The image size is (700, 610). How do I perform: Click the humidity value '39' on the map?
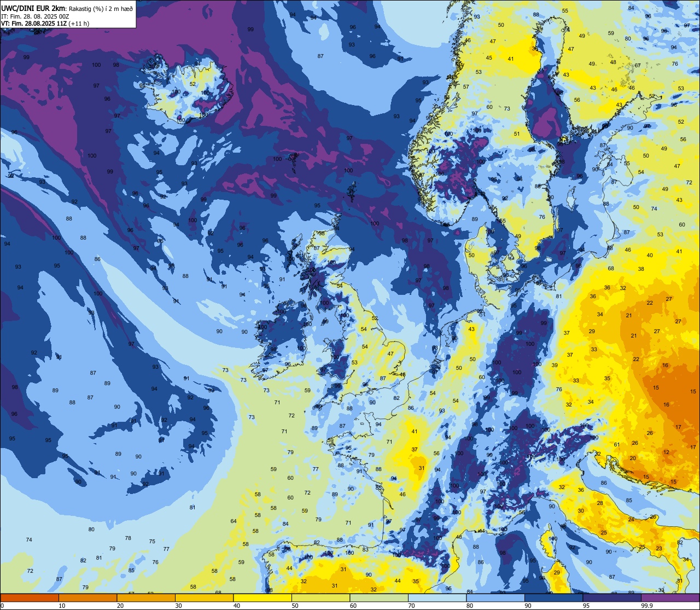555,365
